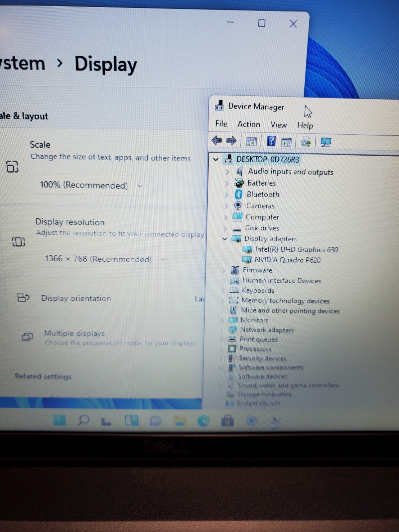Open the blue question-mark Help toolbar icon

coord(271,142)
